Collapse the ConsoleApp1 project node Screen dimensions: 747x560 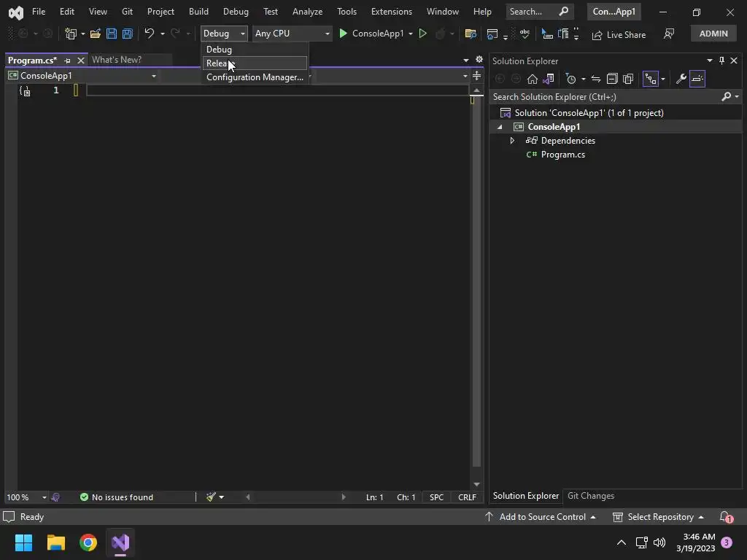(499, 127)
